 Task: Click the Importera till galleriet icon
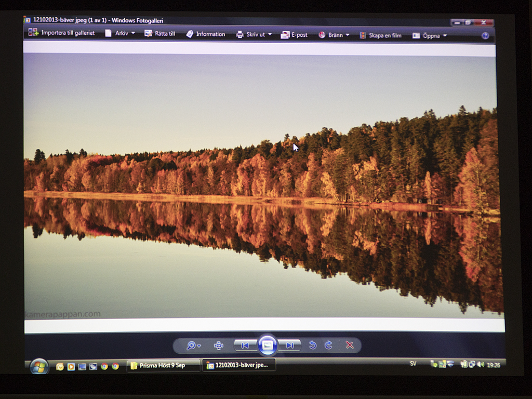pos(33,32)
